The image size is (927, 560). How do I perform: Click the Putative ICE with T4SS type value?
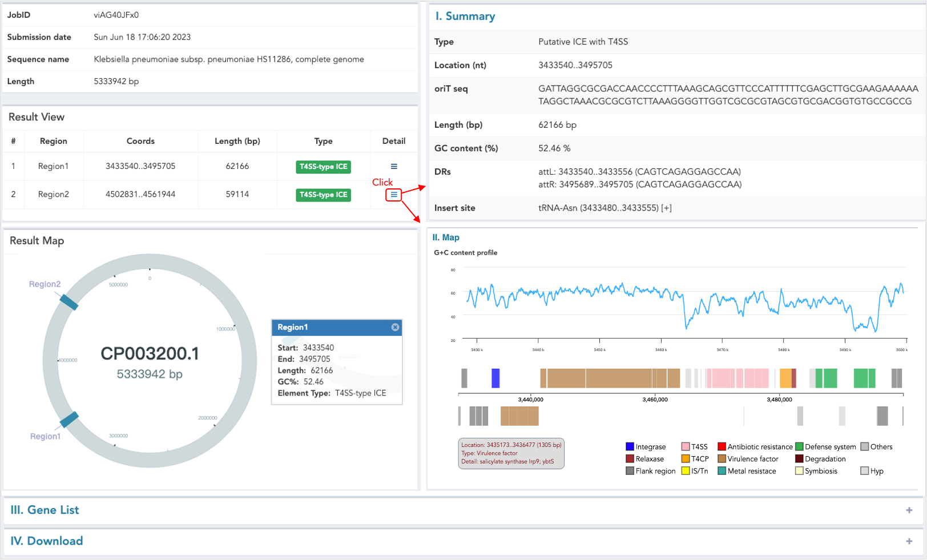tap(583, 42)
